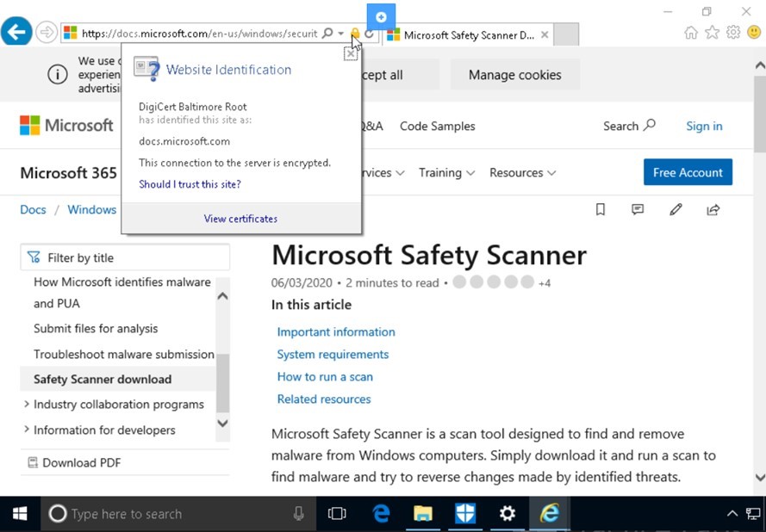766x532 pixels.
Task: Click the cookie notice info icon
Action: click(x=58, y=75)
